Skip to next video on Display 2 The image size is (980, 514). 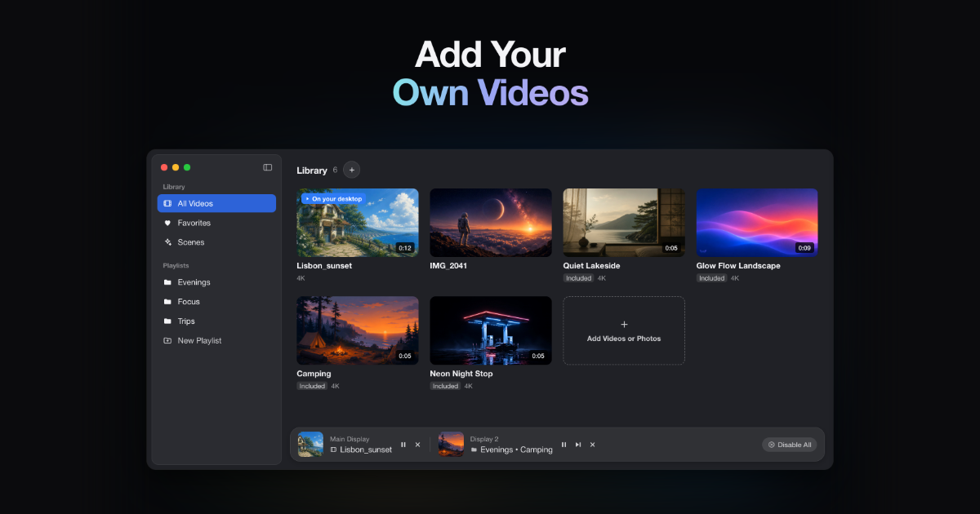(x=578, y=445)
